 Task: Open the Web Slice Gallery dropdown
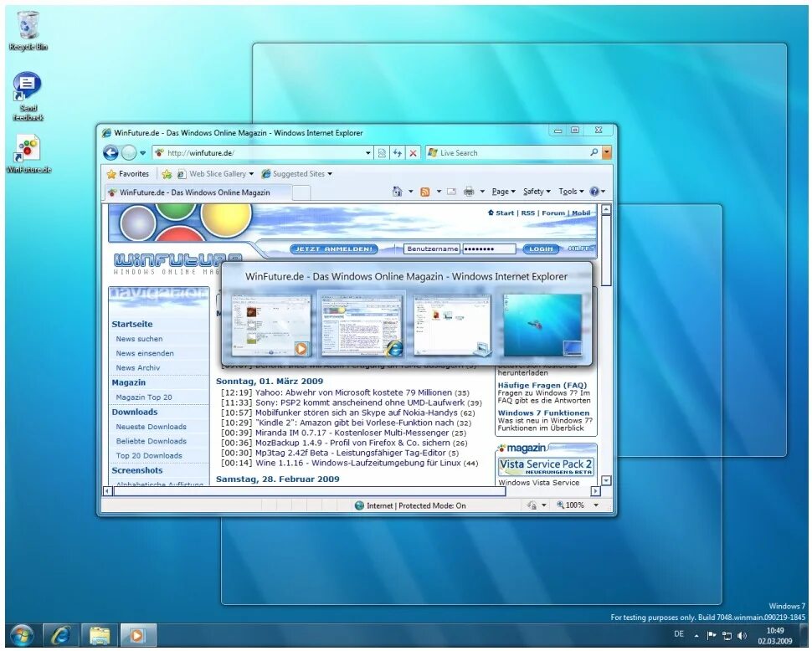pyautogui.click(x=216, y=174)
